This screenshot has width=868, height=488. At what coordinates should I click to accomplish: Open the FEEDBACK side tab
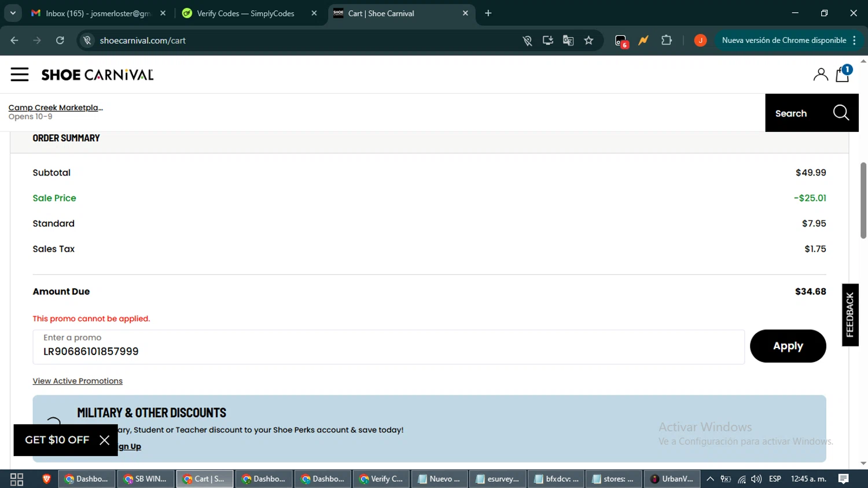(850, 315)
